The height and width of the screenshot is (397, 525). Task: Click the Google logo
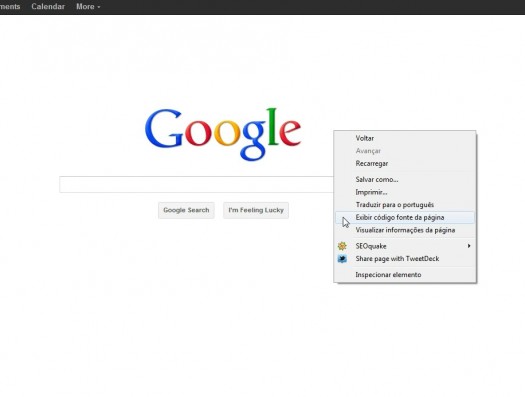point(223,134)
